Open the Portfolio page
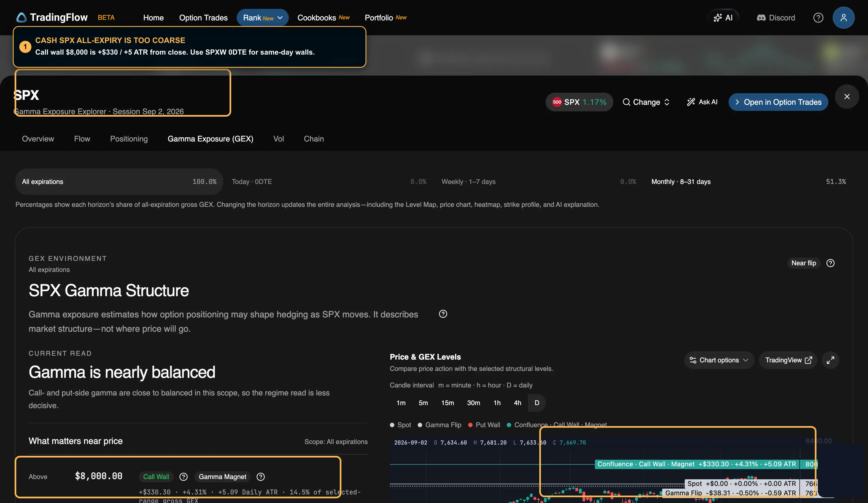The width and height of the screenshot is (868, 503). click(x=386, y=18)
